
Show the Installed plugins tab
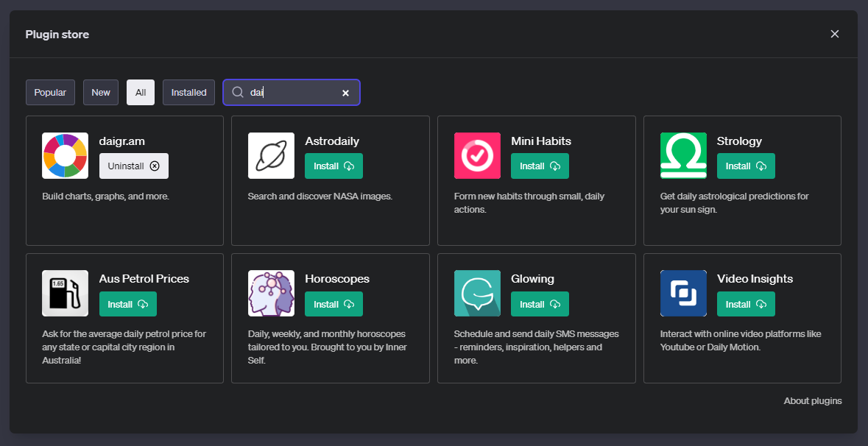point(188,93)
